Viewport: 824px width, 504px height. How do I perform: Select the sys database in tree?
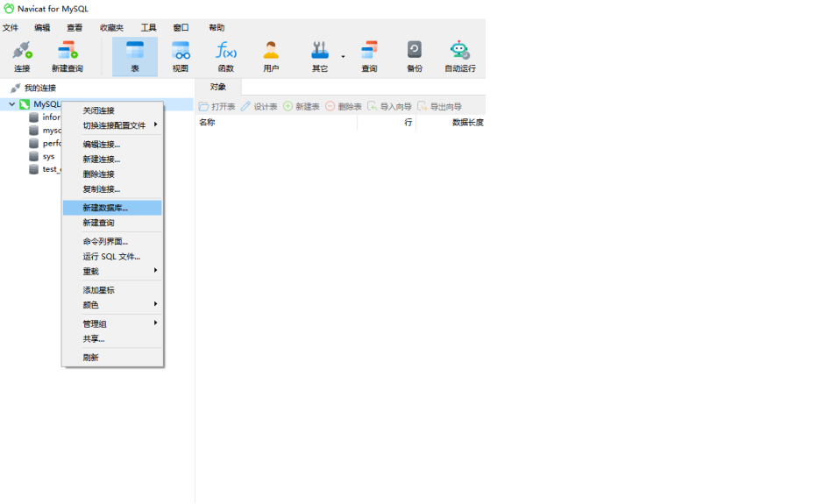48,156
